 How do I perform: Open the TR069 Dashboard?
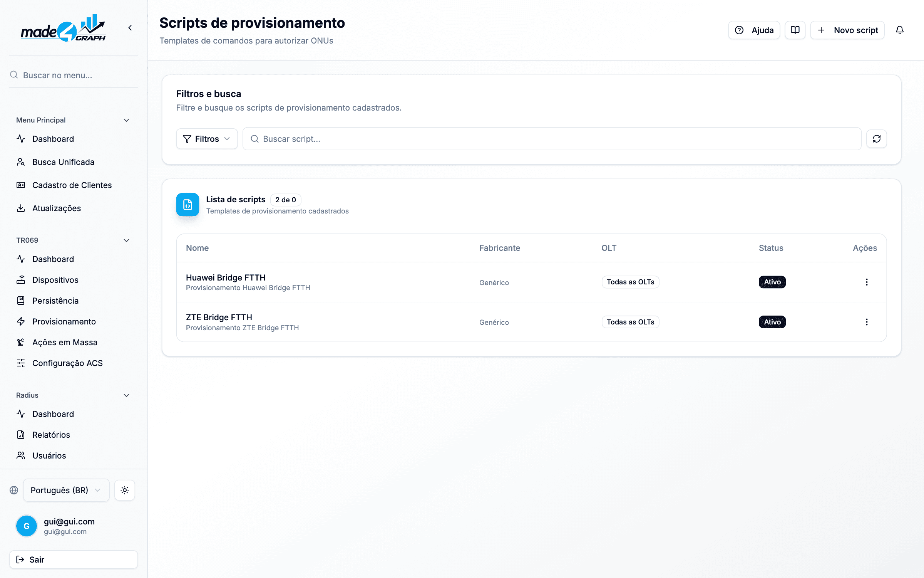pyautogui.click(x=73, y=259)
